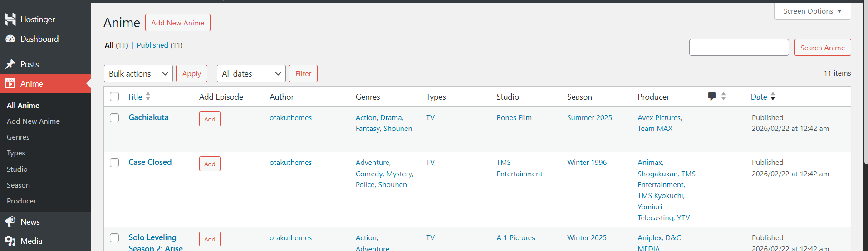The height and width of the screenshot is (251, 868).
Task: Click the Winter 1996 season link
Action: [587, 163]
